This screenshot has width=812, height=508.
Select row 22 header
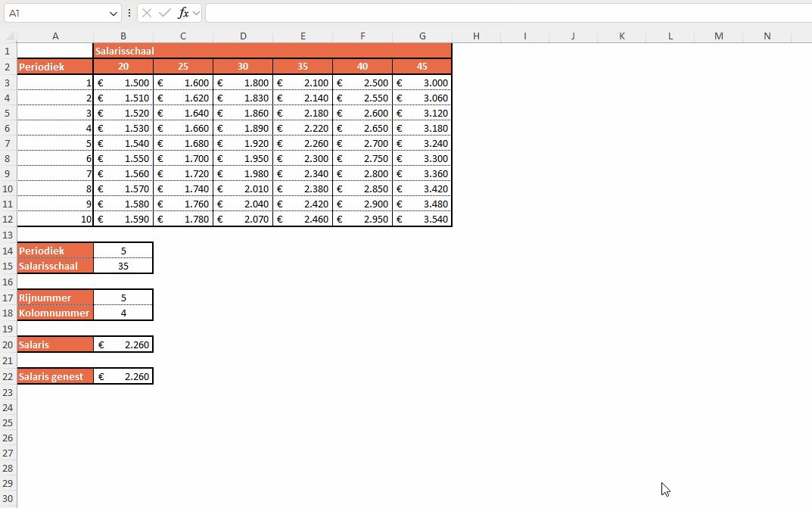(x=8, y=376)
